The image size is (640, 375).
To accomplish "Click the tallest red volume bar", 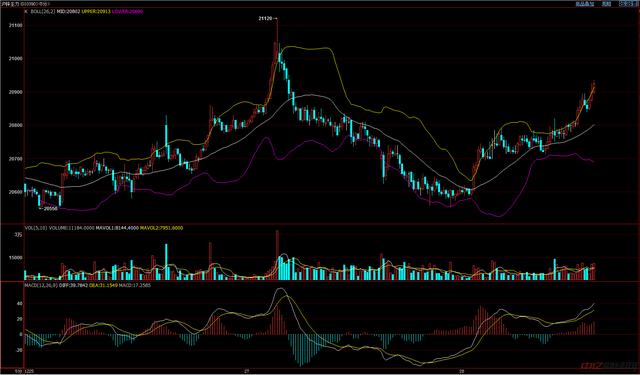I will point(278,255).
